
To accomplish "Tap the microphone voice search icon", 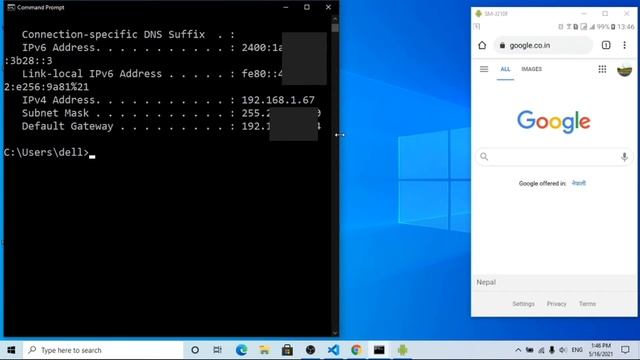I will tap(624, 156).
